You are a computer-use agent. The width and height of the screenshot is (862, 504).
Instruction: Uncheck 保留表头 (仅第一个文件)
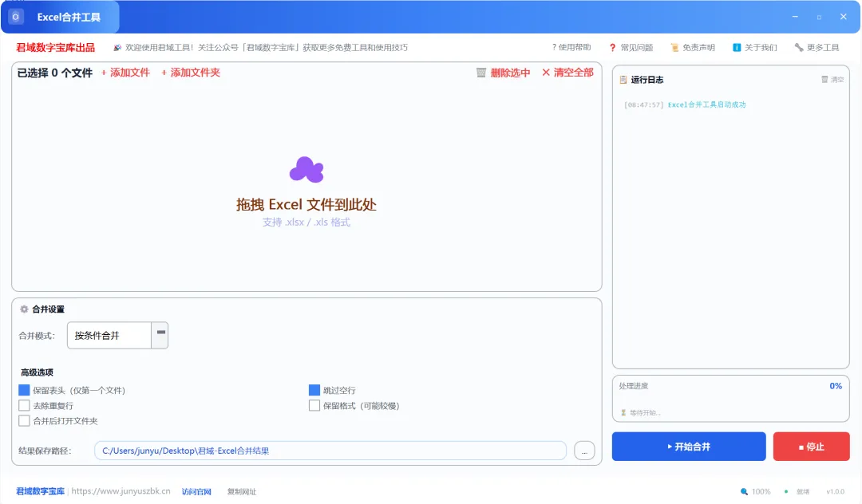[24, 390]
